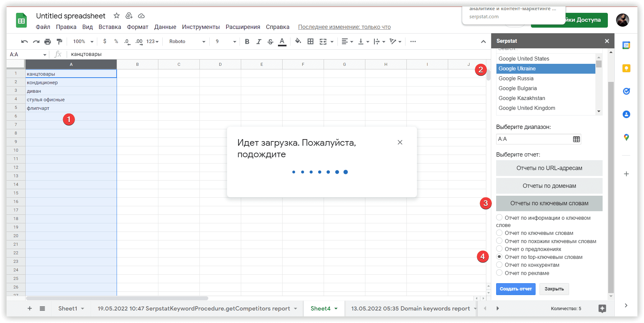
Task: Click 'Отчеты по ключевым словам' button
Action: pyautogui.click(x=549, y=203)
